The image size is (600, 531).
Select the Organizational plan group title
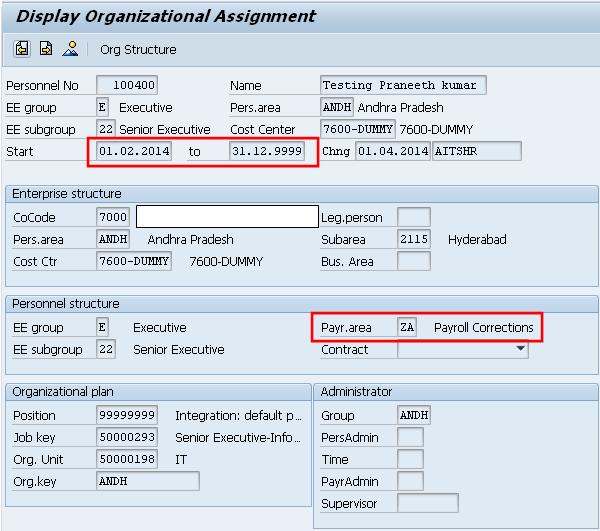pos(63,392)
